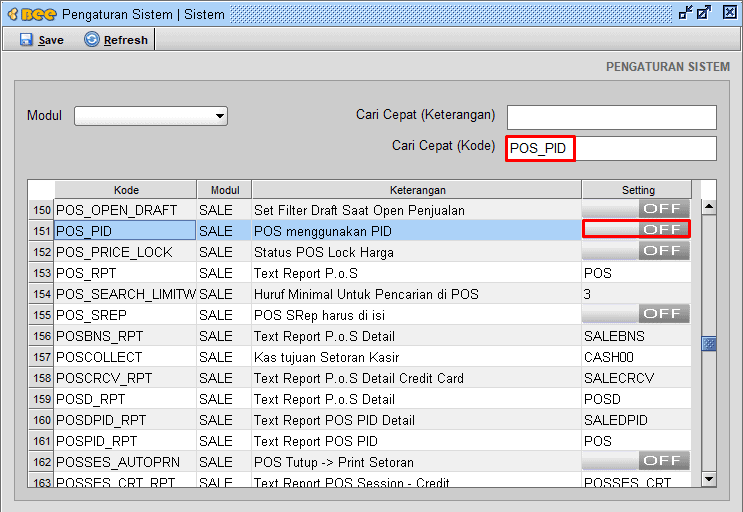Toggle the POSSES_AUTOPRN setting switch
743x512 pixels.
pyautogui.click(x=636, y=460)
